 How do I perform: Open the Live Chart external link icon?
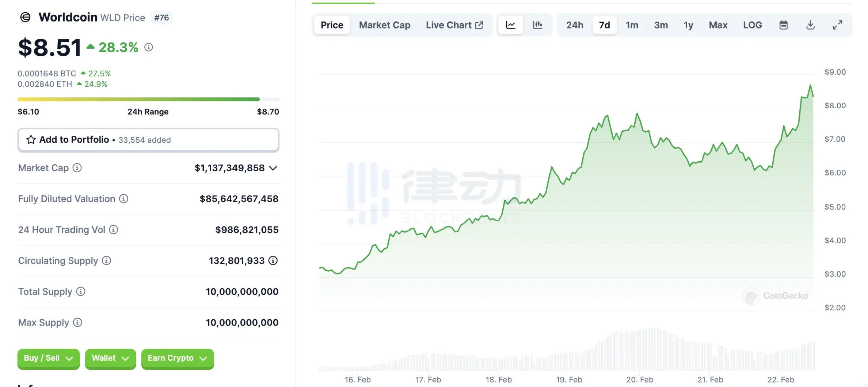tap(479, 25)
